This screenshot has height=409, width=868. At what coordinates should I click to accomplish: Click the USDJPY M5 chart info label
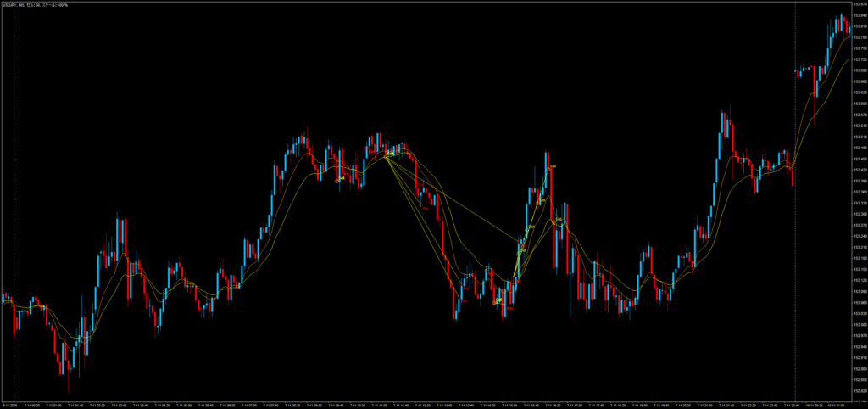[34, 4]
